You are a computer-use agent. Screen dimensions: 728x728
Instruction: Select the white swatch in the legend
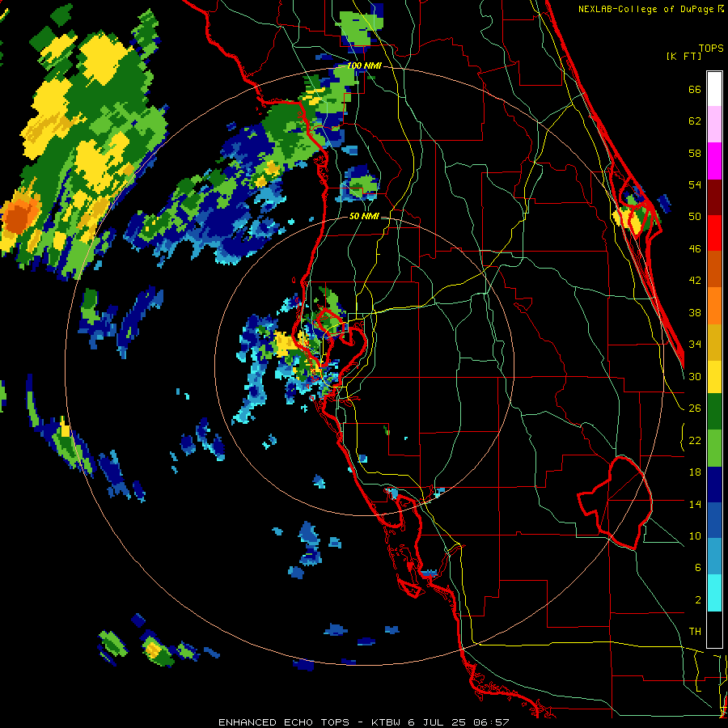714,89
